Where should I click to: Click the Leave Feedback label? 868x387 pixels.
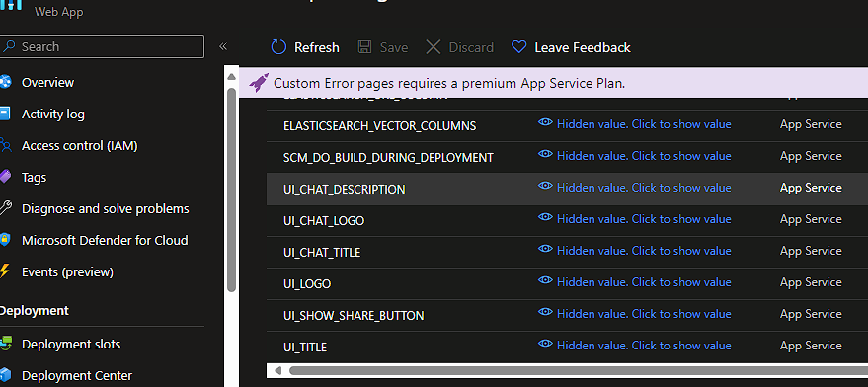point(583,47)
